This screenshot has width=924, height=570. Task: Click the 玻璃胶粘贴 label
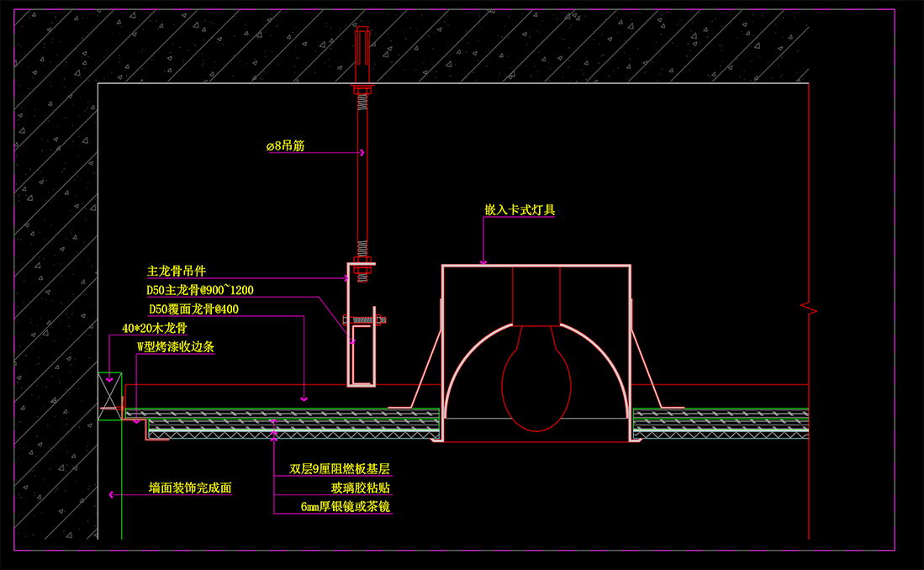(x=360, y=488)
